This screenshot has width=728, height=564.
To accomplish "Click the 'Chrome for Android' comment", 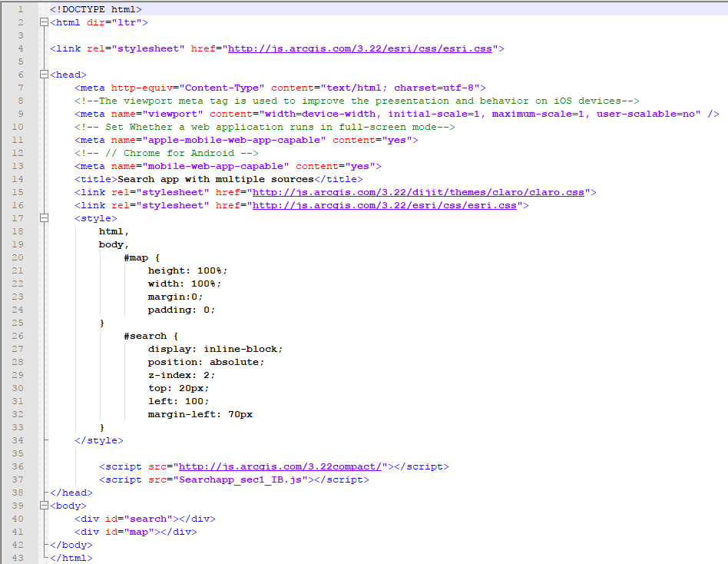I will (x=167, y=153).
